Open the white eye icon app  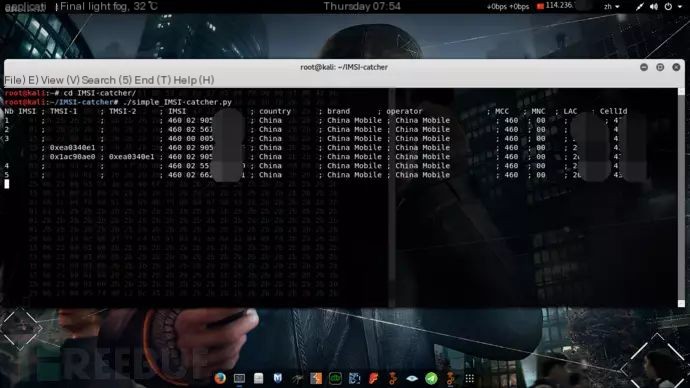412,378
